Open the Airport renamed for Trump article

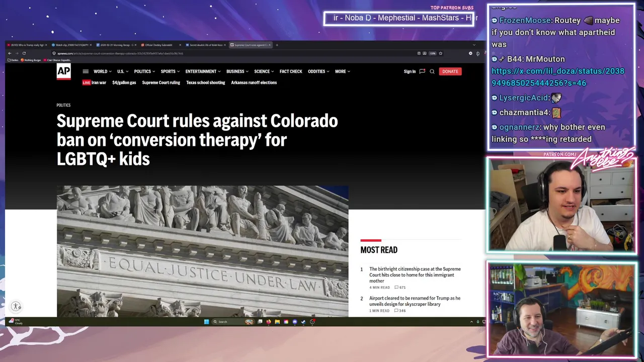[415, 301]
